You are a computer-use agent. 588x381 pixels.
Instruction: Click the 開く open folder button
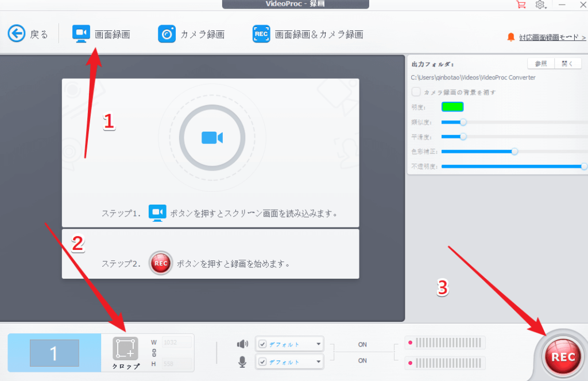click(x=568, y=64)
